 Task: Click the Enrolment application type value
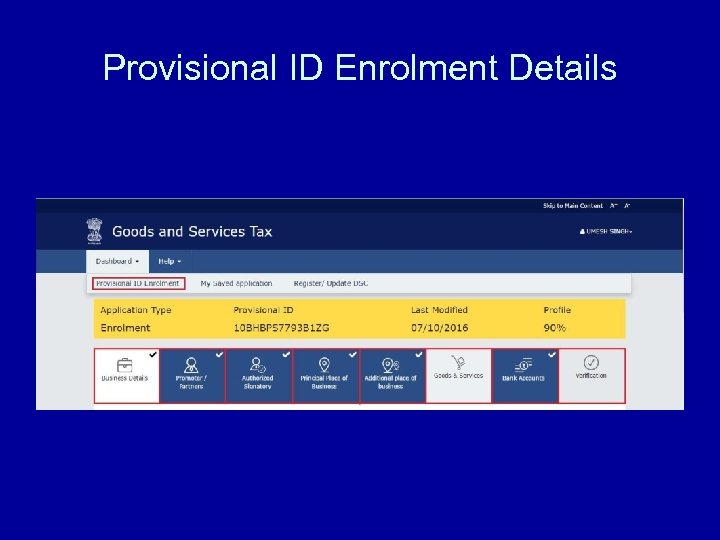(x=125, y=328)
